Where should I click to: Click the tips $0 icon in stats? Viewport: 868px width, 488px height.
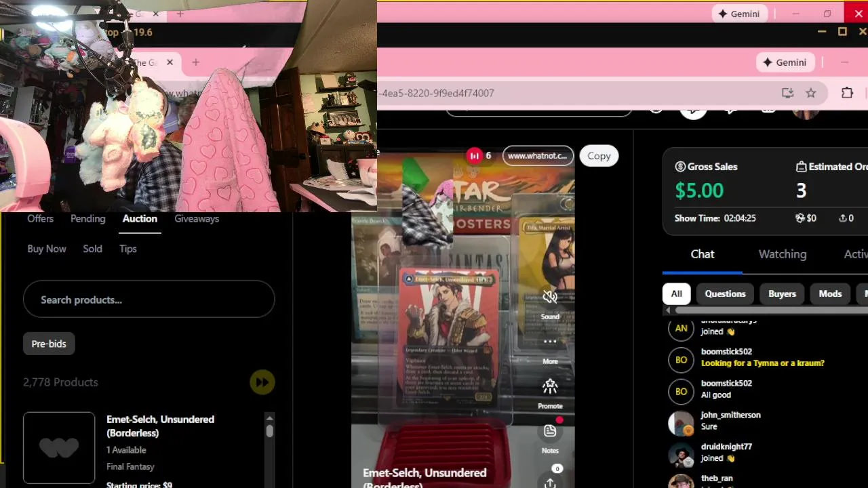point(800,218)
